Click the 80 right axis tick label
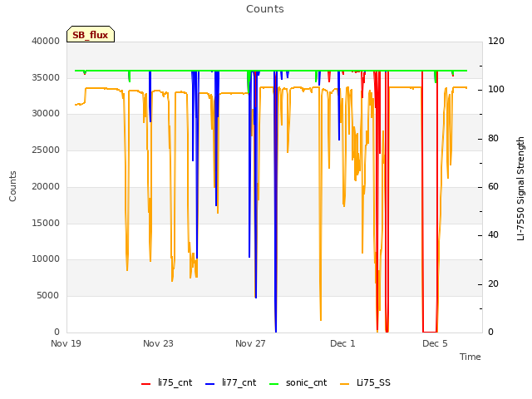This screenshot has height=399, width=532. tap(493, 138)
